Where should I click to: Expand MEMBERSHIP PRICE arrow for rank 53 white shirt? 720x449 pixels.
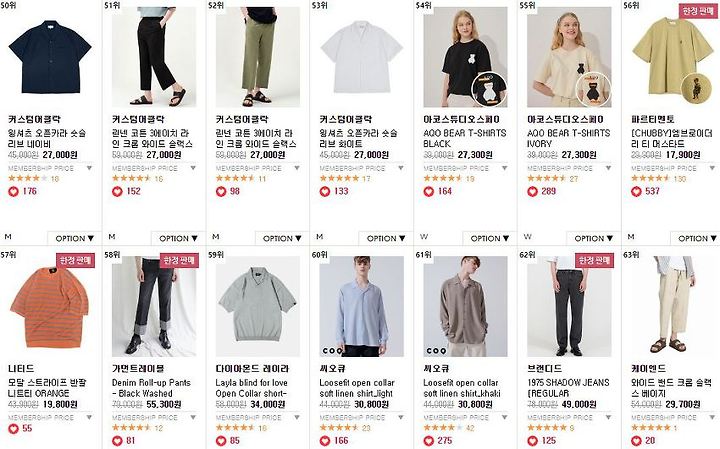click(400, 168)
